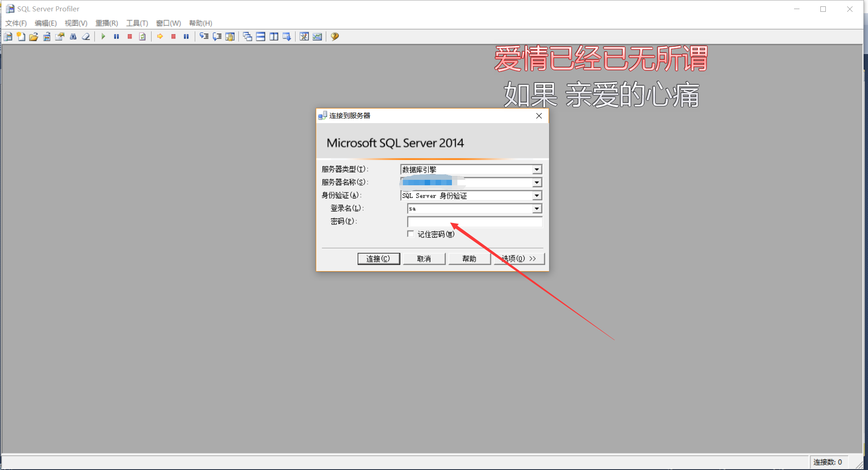
Task: Open the 窗口(W) menu
Action: coord(168,23)
